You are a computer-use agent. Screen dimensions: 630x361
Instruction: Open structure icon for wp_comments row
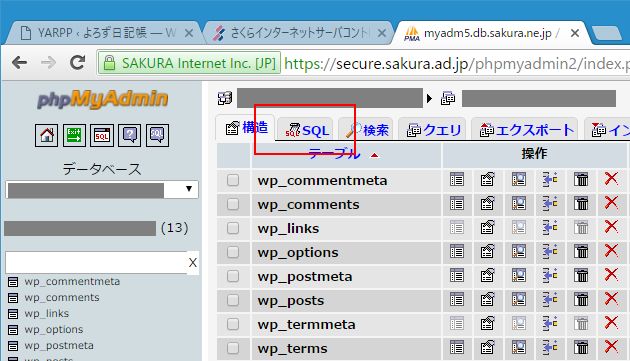coord(487,203)
